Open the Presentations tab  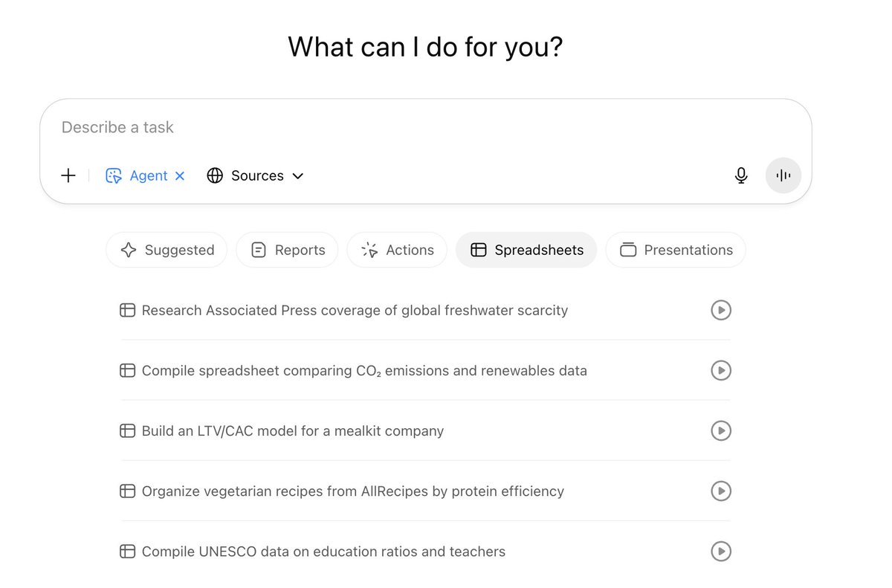coord(676,250)
